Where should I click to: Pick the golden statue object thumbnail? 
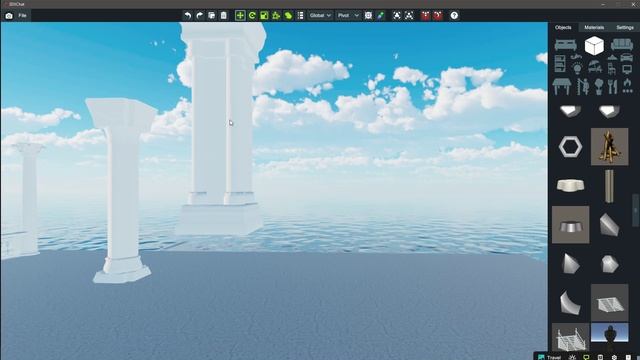tap(609, 147)
